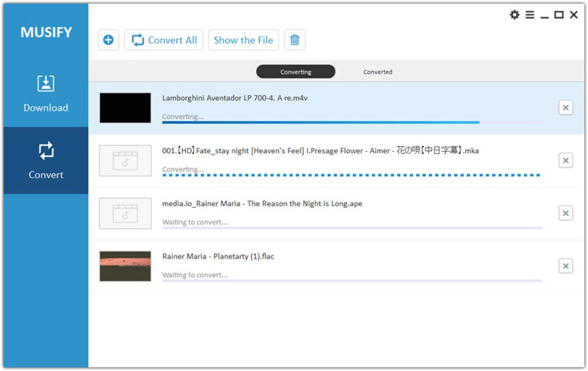This screenshot has width=588, height=371.
Task: Remove the media.io Rainer Maria item
Action: coord(566,213)
